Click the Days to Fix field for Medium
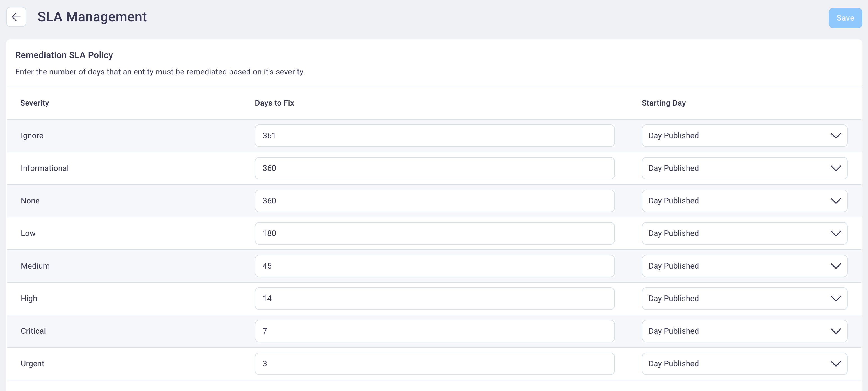 434,266
